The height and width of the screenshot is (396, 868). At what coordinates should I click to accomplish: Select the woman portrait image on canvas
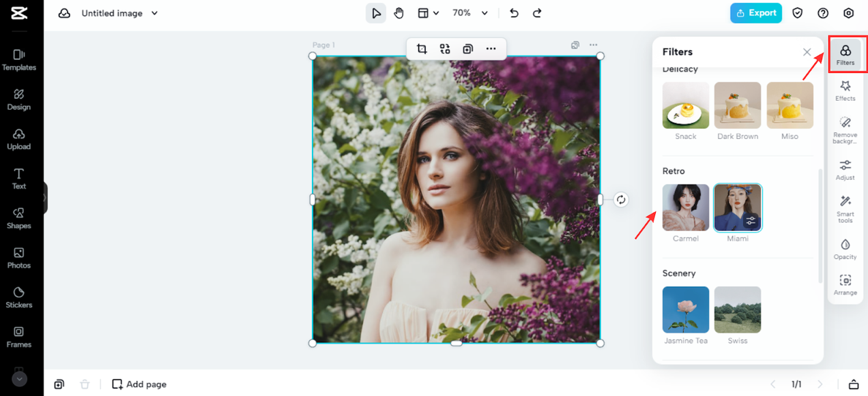[456, 199]
